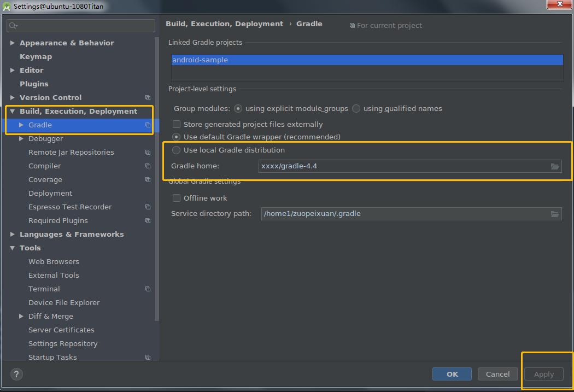This screenshot has width=574, height=392.
Task: Click project-scope icon beside Version Control
Action: 148,97
